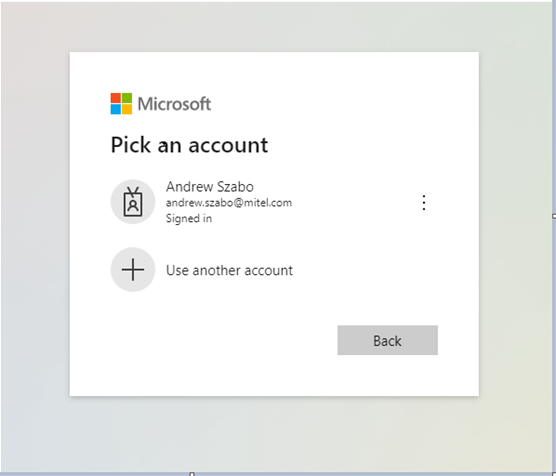Click the ID badge avatar icon
The width and height of the screenshot is (556, 476).
tap(133, 202)
